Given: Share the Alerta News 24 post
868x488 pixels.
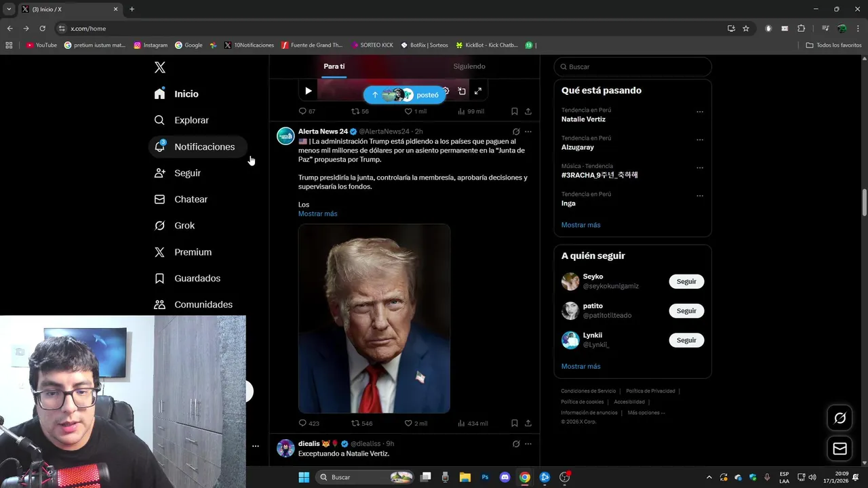Looking at the screenshot, I should coord(528,424).
